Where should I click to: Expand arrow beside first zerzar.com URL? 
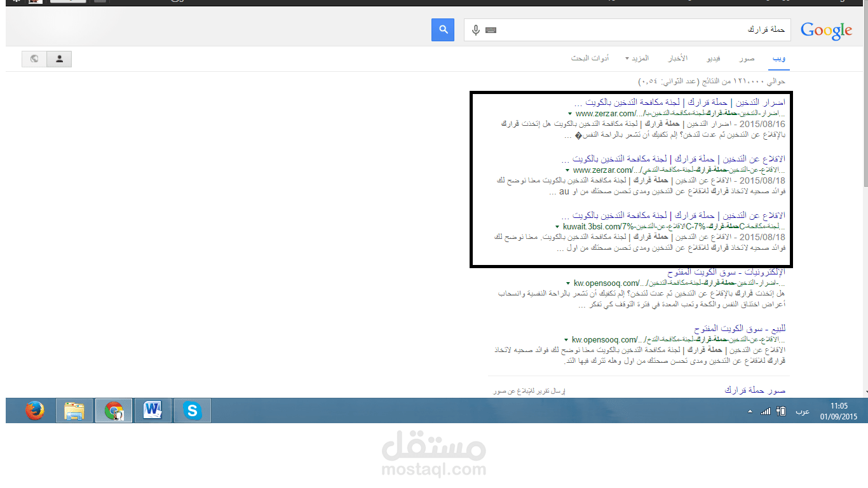click(x=570, y=113)
